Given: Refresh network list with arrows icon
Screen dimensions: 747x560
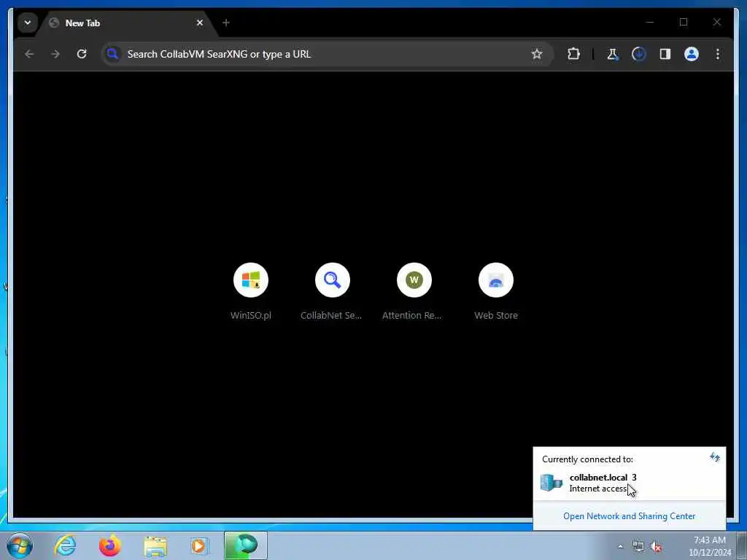Looking at the screenshot, I should [x=714, y=458].
